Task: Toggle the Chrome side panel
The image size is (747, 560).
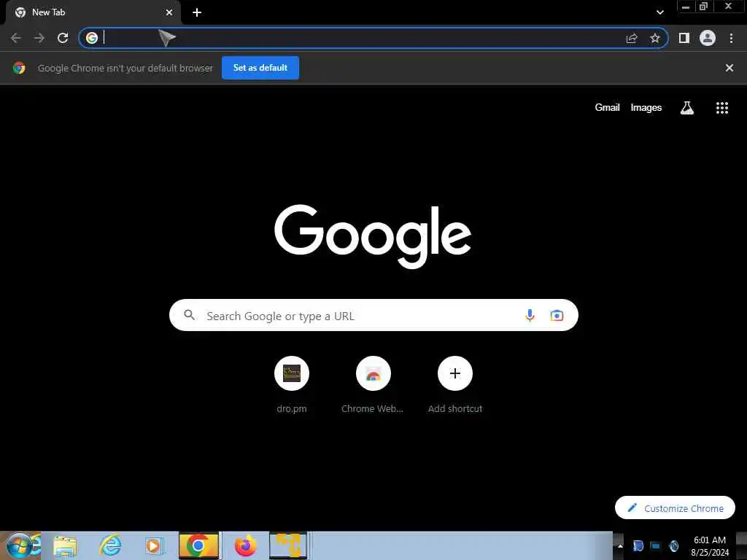Action: [684, 38]
